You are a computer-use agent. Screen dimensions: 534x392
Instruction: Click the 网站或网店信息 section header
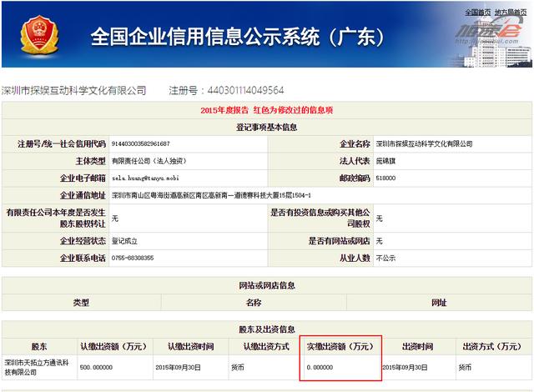(267, 286)
